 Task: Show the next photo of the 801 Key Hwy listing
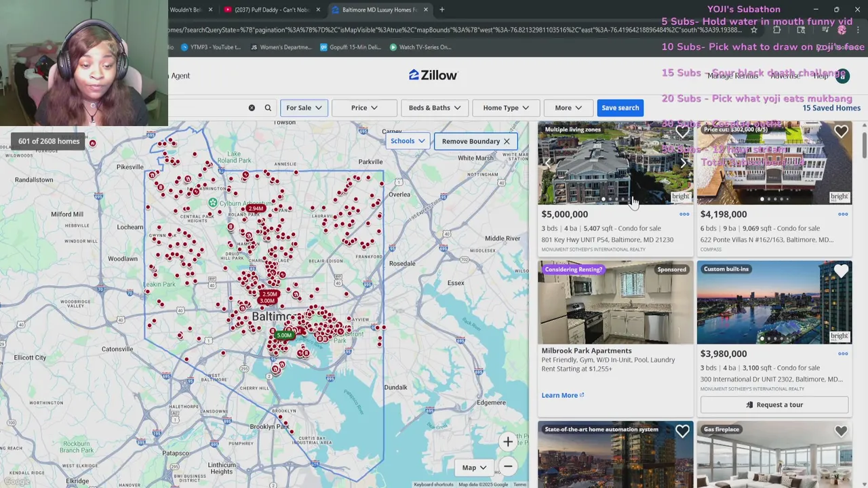684,163
